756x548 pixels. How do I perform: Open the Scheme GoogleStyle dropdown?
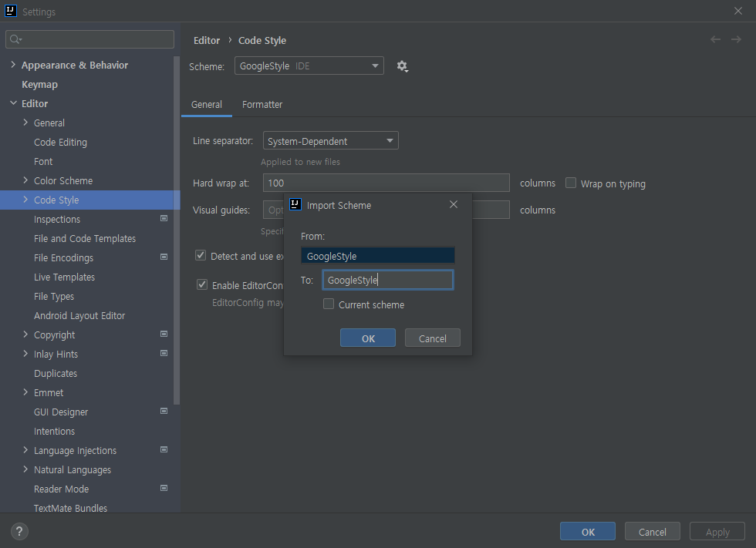[x=309, y=66]
